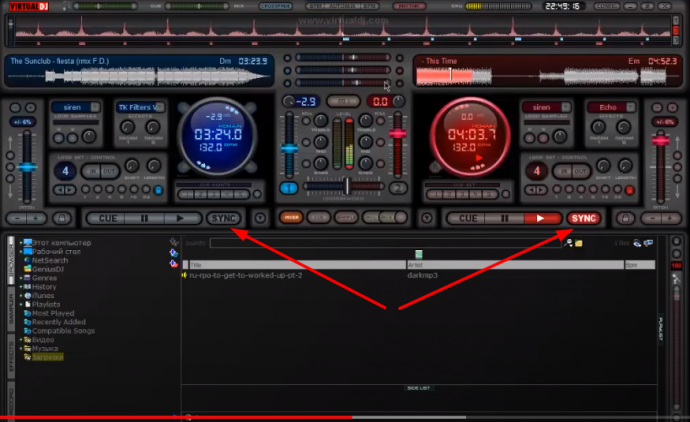
Task: Click the right deck pitch range button
Action: point(665,122)
